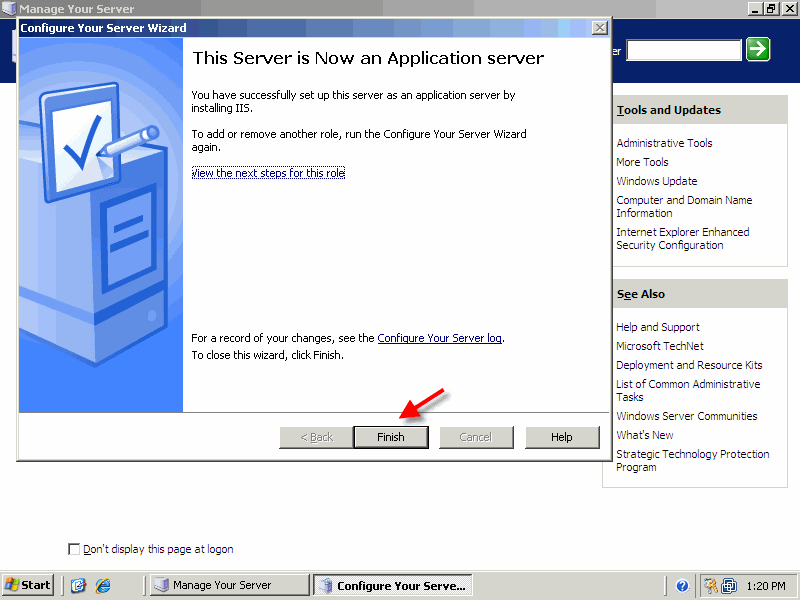Open the Show Desktop quick launch icon
The height and width of the screenshot is (600, 800).
[78, 585]
